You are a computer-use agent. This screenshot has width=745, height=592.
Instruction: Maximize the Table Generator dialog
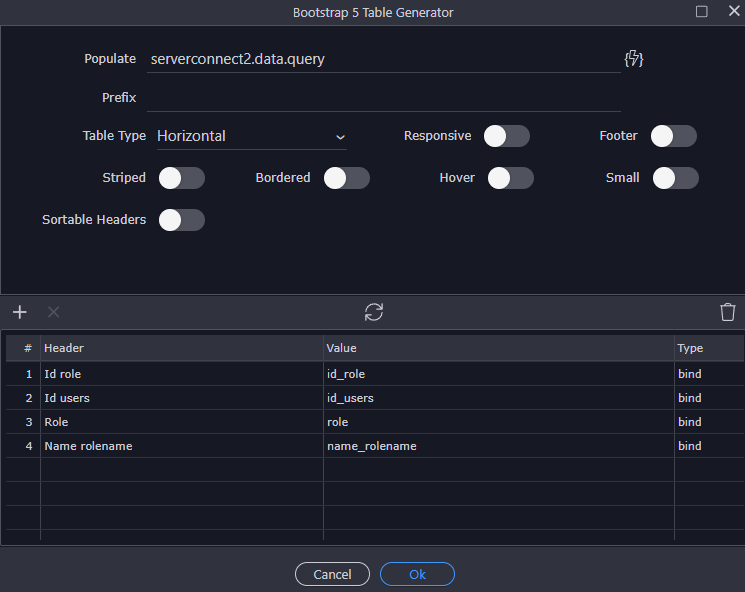701,11
